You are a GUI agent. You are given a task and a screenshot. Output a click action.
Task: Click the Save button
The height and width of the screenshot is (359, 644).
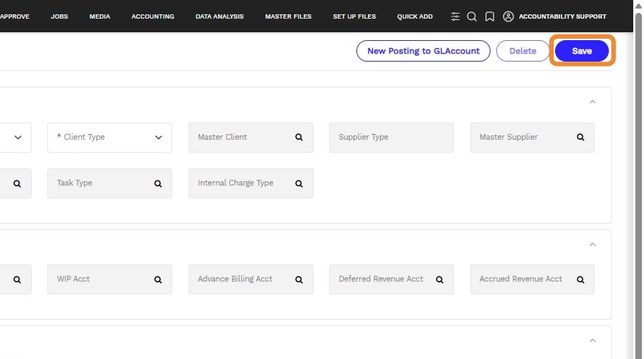[582, 51]
